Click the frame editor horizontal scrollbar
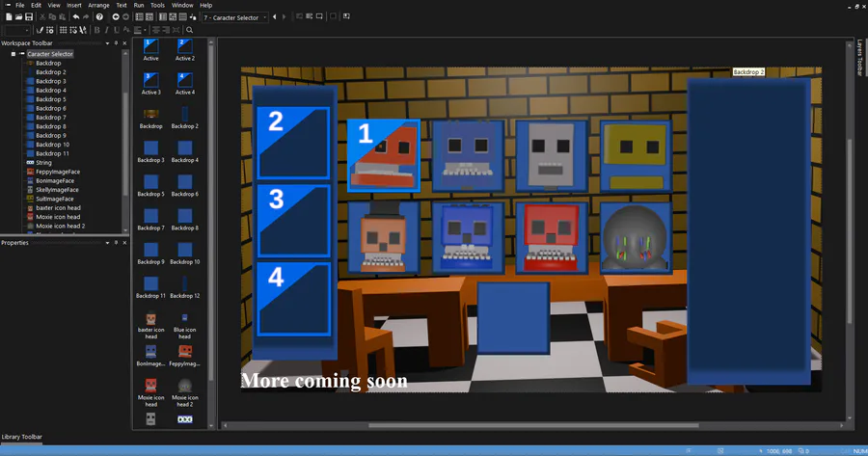Image resolution: width=868 pixels, height=456 pixels. pyautogui.click(x=533, y=425)
